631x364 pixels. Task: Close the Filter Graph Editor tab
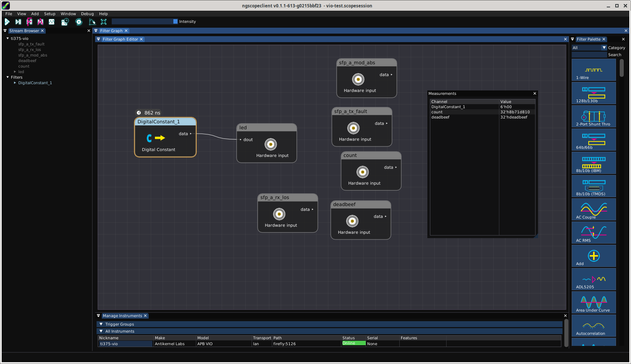pos(141,39)
